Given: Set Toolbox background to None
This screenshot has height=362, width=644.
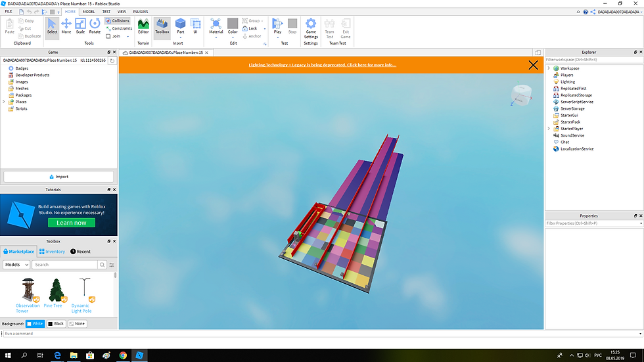Looking at the screenshot, I should (x=77, y=324).
